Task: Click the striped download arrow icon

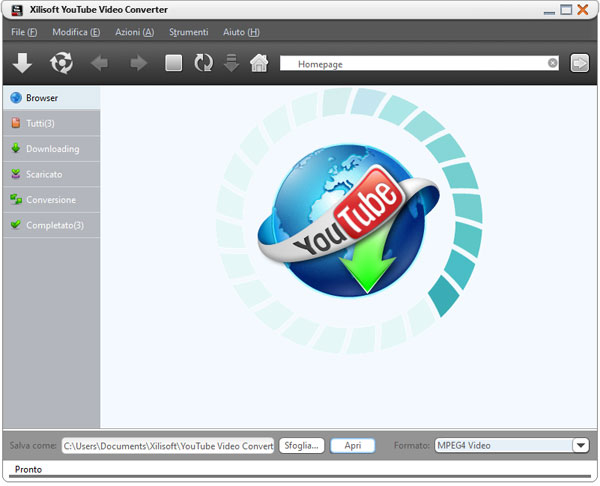Action: pyautogui.click(x=231, y=63)
